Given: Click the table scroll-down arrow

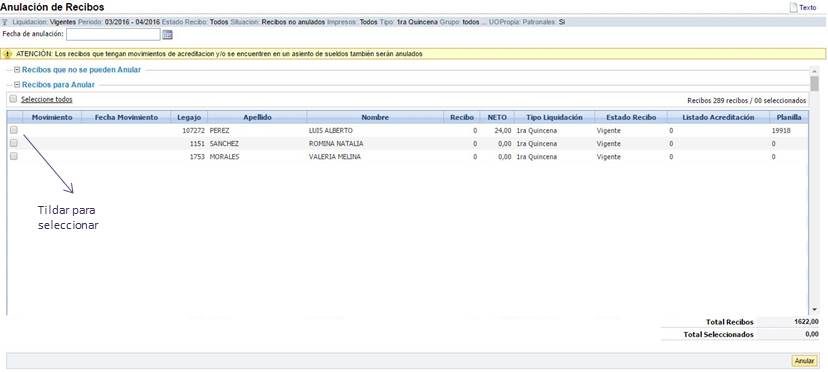Looking at the screenshot, I should click(x=814, y=310).
